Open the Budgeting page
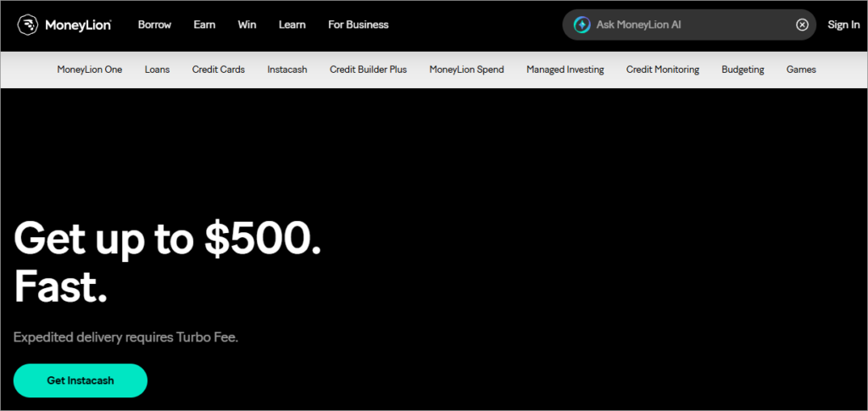This screenshot has height=411, width=868. point(743,69)
